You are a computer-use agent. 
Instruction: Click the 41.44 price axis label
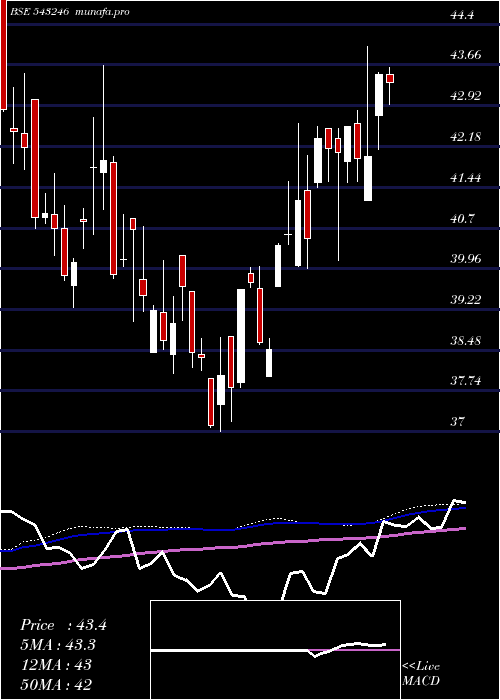[466, 178]
